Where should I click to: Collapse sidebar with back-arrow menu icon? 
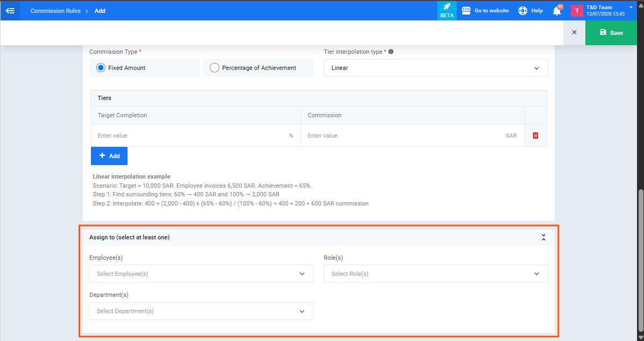(x=10, y=11)
